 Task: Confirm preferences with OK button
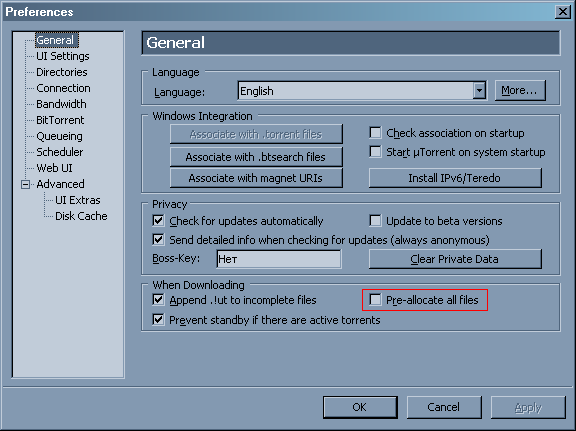[x=360, y=407]
